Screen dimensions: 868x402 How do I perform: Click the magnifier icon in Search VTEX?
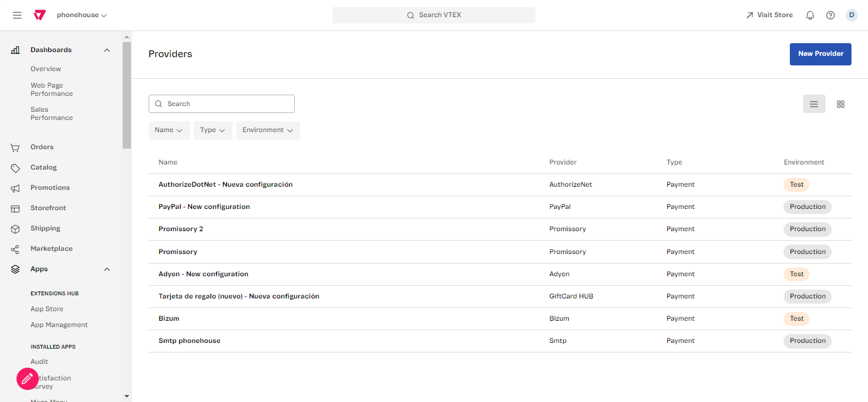click(410, 15)
